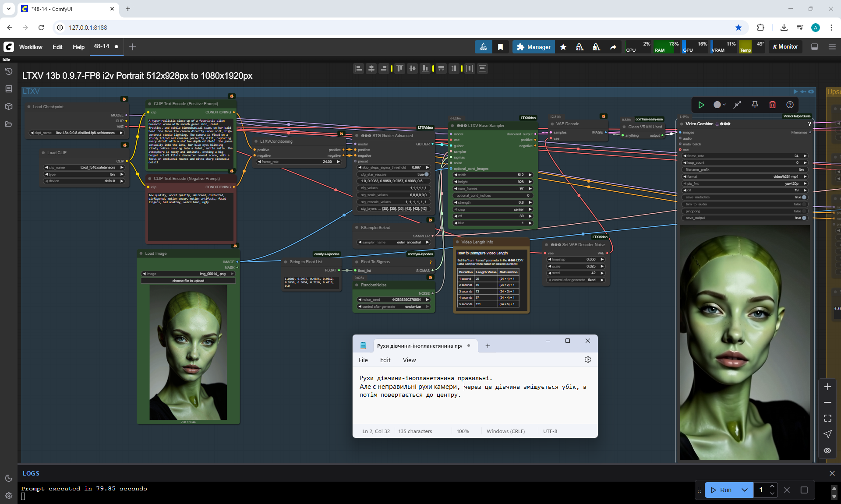
Task: Toggle save_metadata in Video Combine
Action: pos(803,197)
